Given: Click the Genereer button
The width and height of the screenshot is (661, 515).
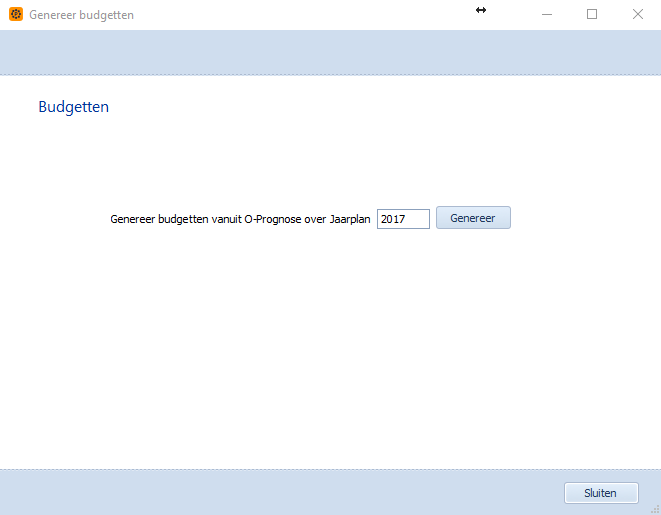Looking at the screenshot, I should (473, 218).
